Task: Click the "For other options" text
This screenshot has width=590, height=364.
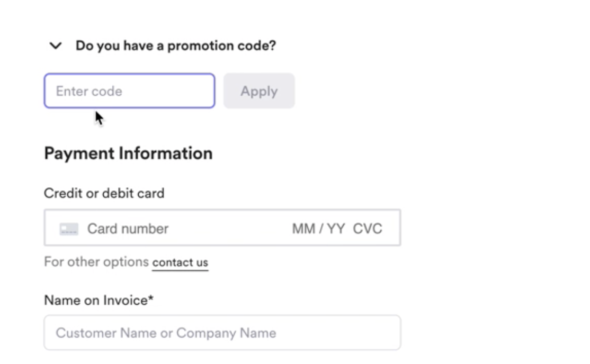Action: point(96,262)
